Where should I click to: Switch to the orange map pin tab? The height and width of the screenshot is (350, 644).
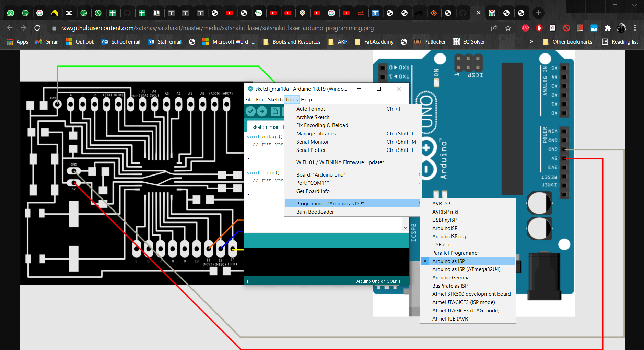tap(302, 13)
